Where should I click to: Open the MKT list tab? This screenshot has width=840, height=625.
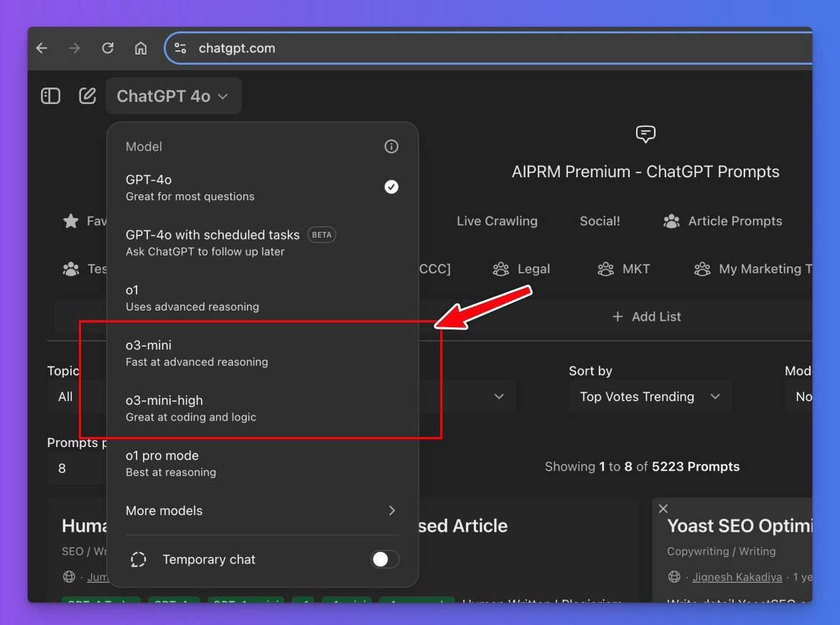coord(624,269)
